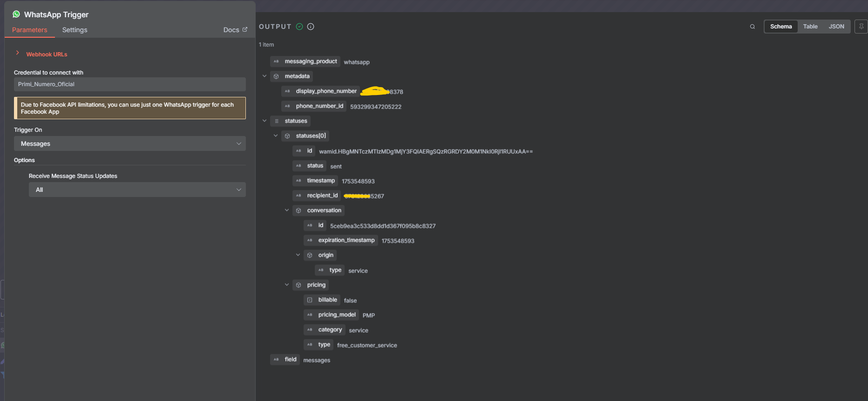Image resolution: width=868 pixels, height=401 pixels.
Task: Click the Primi_Numero_Oficial credential field
Action: click(x=130, y=84)
